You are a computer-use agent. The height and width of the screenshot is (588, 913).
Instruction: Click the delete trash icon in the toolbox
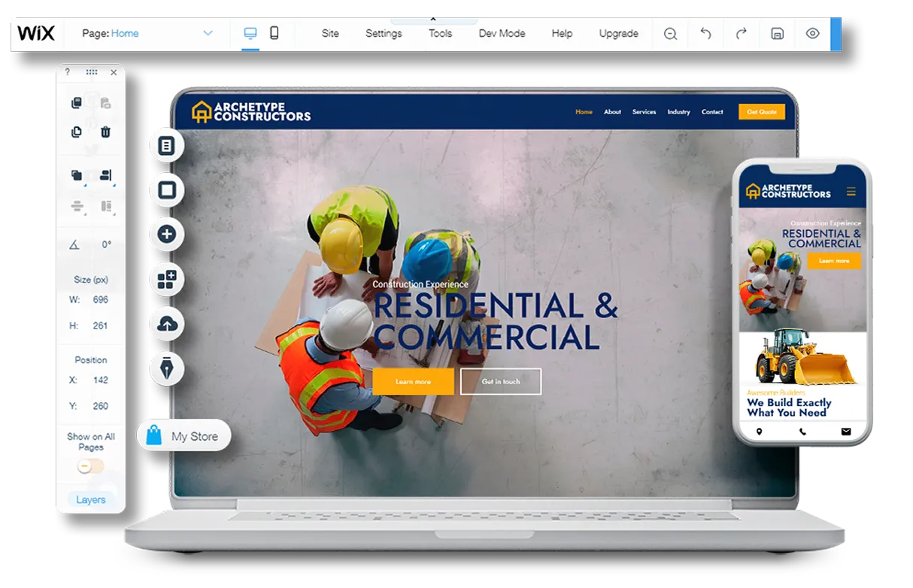coord(106,132)
